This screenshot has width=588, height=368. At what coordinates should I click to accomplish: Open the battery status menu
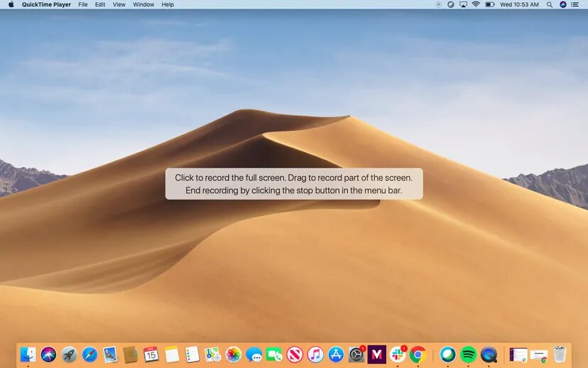click(x=490, y=4)
